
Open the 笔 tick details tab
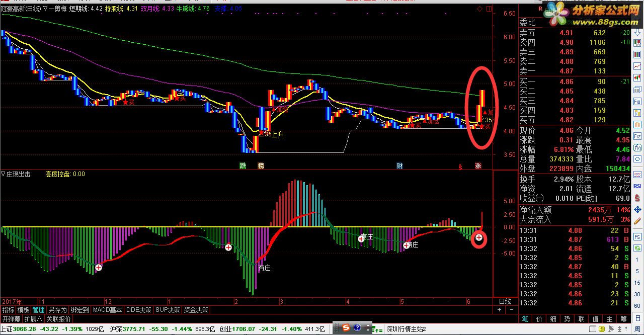click(x=524, y=319)
